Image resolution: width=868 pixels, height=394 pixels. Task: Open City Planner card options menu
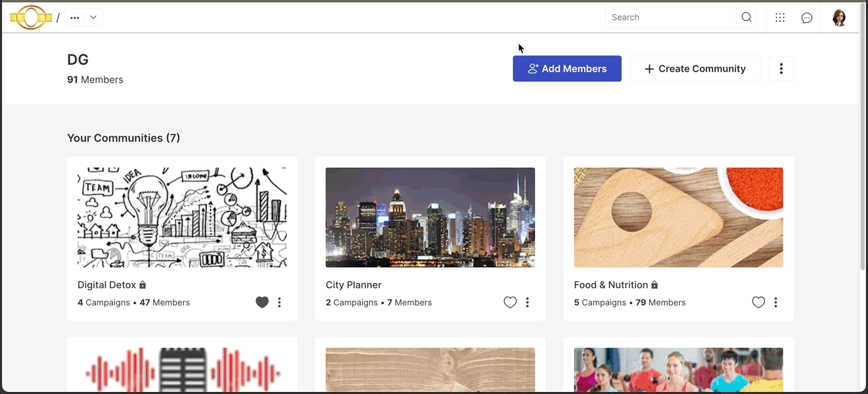coord(527,302)
